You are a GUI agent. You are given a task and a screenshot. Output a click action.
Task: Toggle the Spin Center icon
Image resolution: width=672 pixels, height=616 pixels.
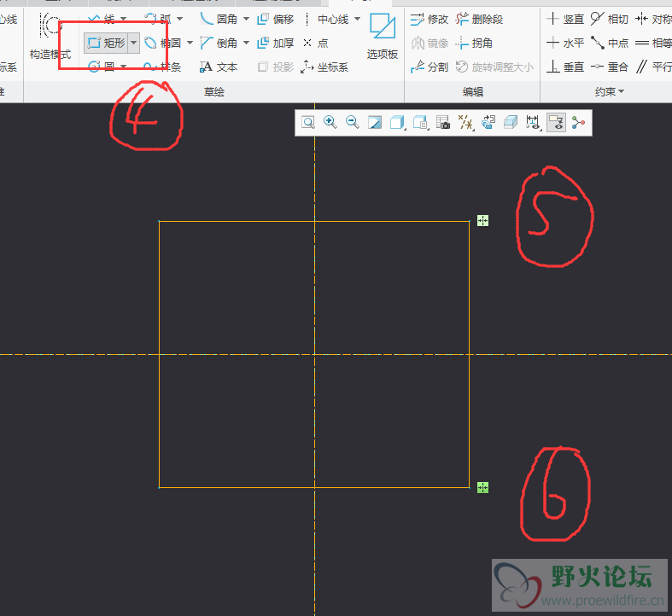point(578,123)
